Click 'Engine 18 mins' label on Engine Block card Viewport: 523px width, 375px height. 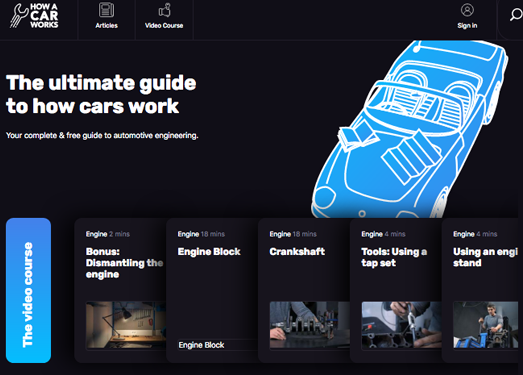(x=201, y=234)
